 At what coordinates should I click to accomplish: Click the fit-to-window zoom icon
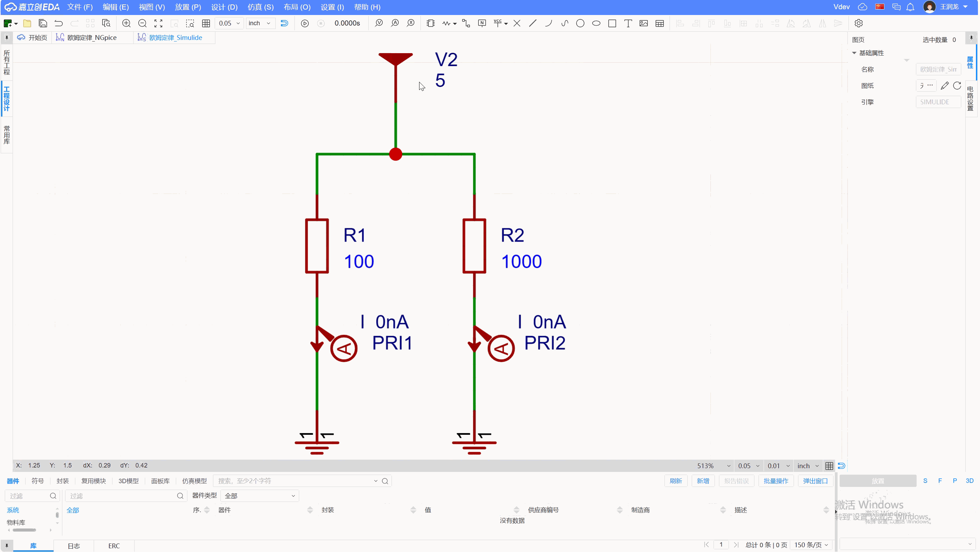click(x=158, y=24)
